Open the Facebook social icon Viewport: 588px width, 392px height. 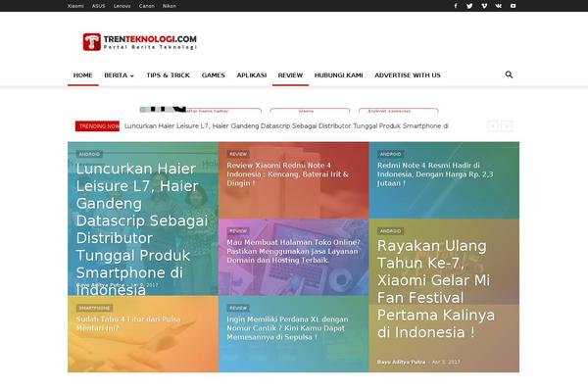[x=456, y=6]
